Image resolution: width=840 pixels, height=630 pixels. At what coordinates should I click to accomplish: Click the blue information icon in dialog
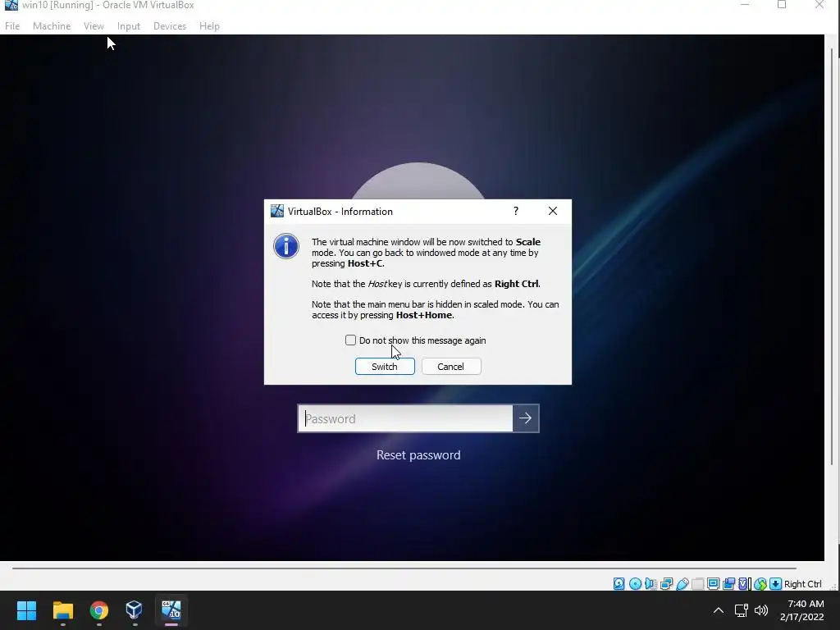[x=286, y=246]
